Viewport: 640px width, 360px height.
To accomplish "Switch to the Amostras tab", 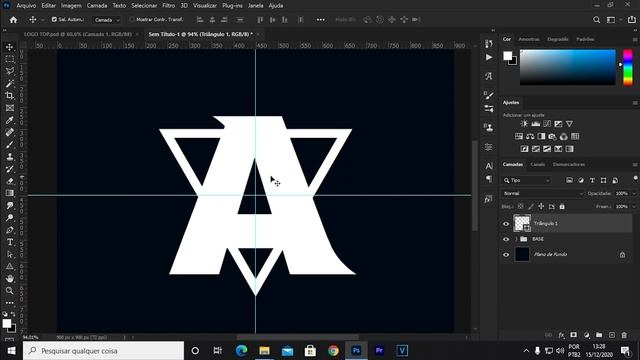I will click(x=529, y=39).
